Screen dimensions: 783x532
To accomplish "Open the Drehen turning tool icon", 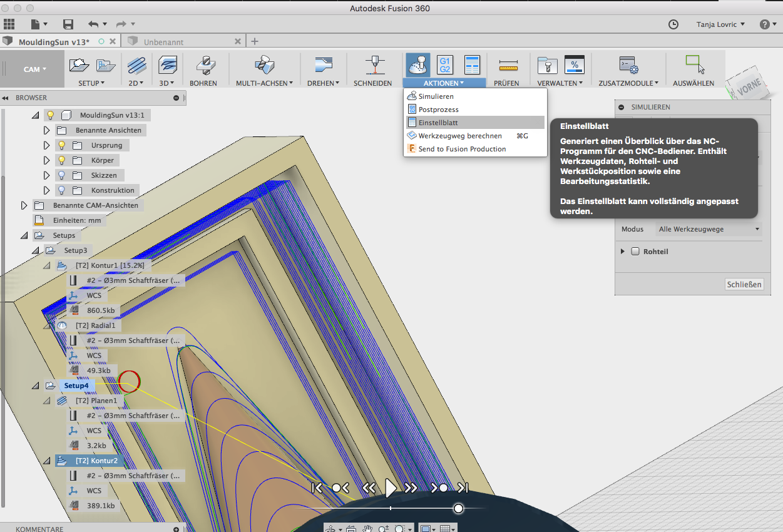I will [x=324, y=65].
